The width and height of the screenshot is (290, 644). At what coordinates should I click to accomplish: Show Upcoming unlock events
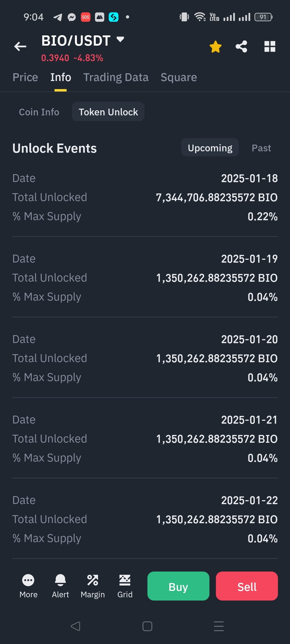click(210, 148)
